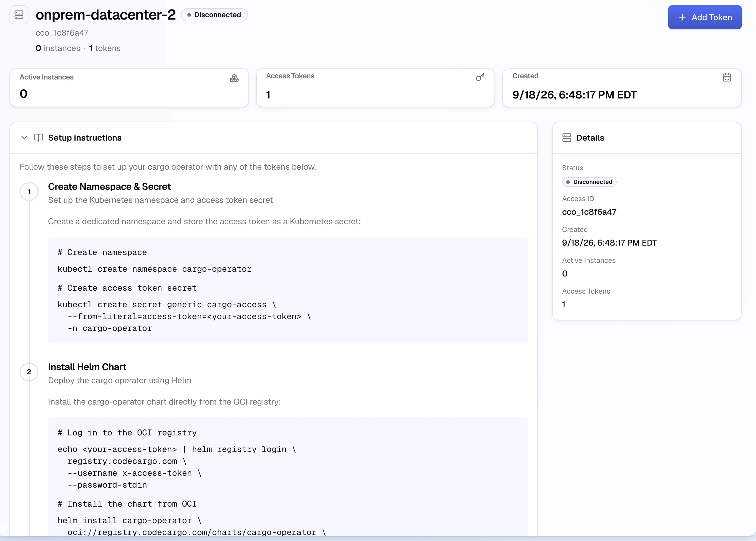Click the 'kubectl create namespace cargo-operator' code line
This screenshot has width=756, height=541.
pos(154,269)
